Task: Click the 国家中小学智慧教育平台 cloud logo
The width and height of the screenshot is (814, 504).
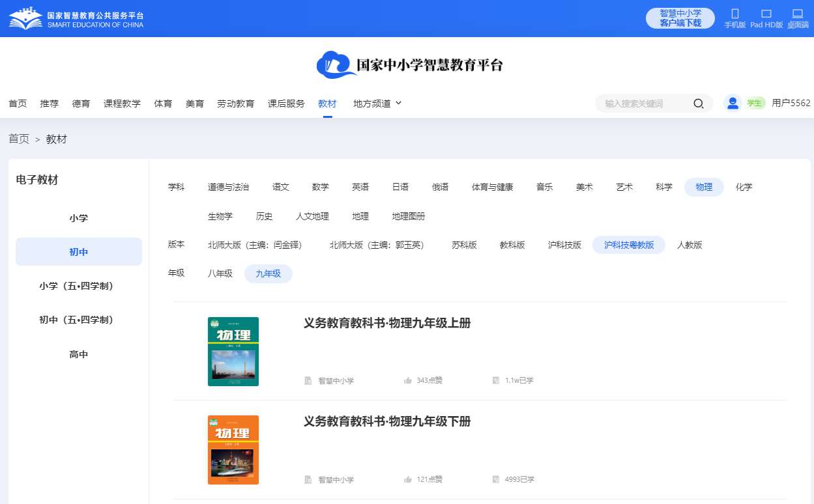Action: 409,65
